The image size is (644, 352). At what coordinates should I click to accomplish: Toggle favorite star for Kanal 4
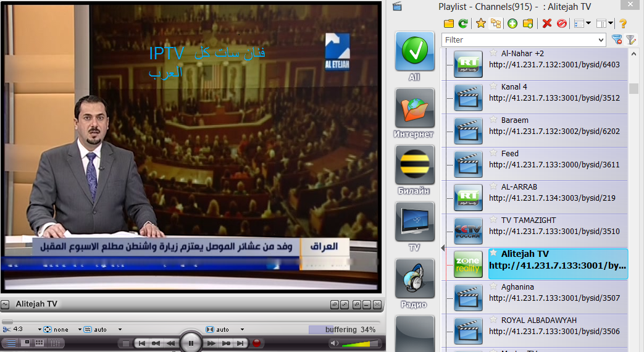pos(493,86)
